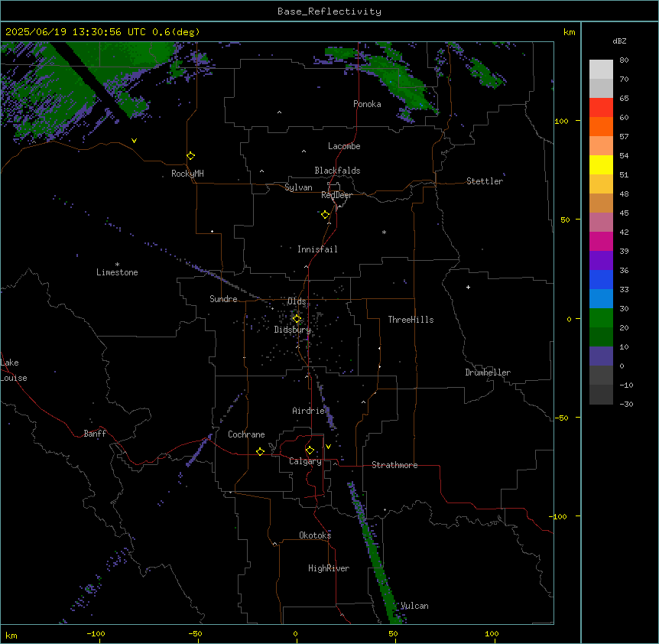This screenshot has width=659, height=644.
Task: Click the Stettler city label
Action: click(x=485, y=181)
